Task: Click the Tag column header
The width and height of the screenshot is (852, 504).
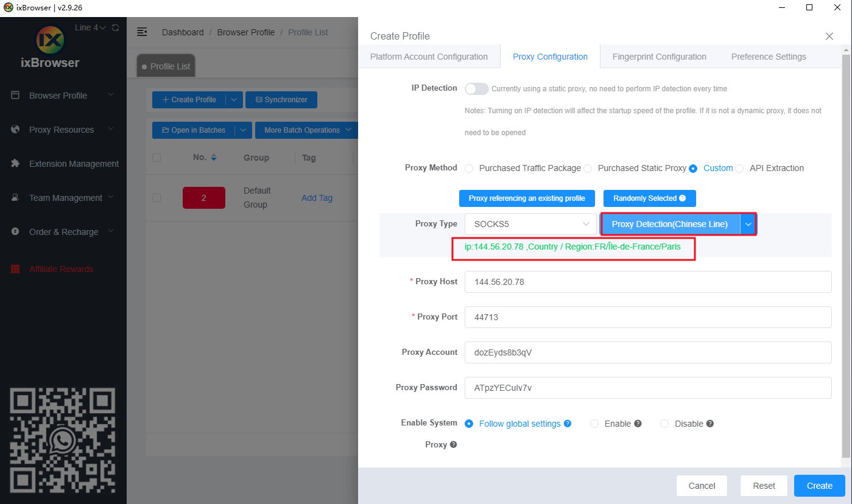Action: pyautogui.click(x=309, y=158)
